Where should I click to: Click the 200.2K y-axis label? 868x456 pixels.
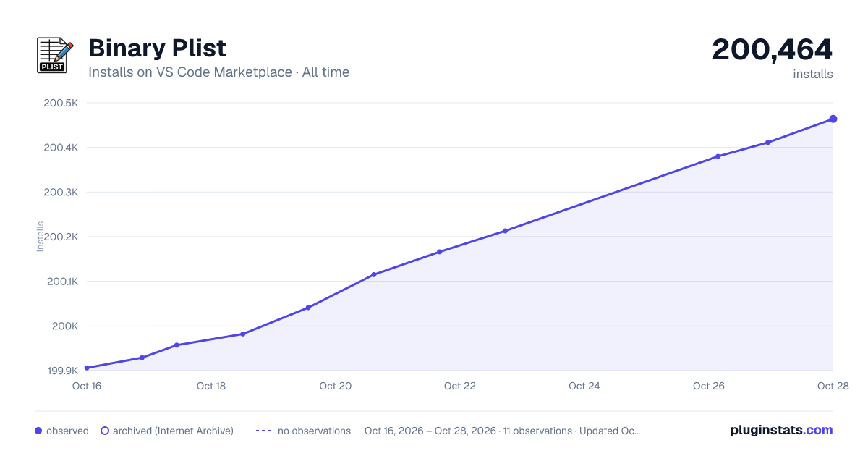tap(61, 237)
